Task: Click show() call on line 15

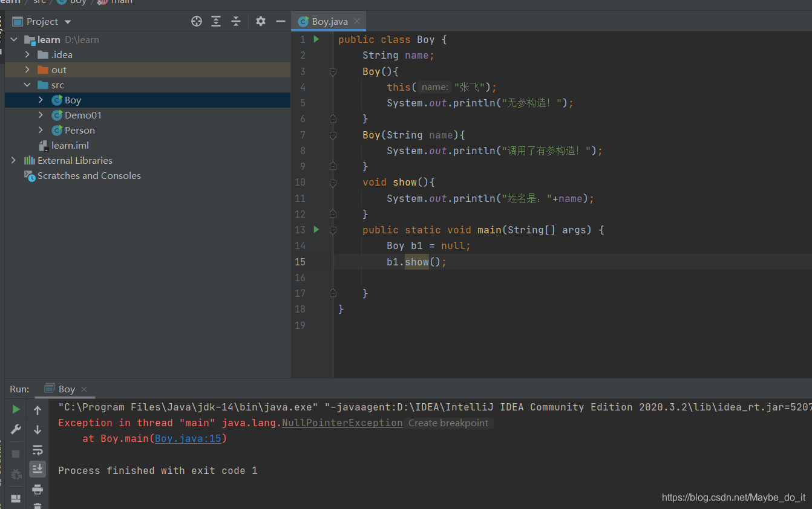Action: click(x=417, y=262)
